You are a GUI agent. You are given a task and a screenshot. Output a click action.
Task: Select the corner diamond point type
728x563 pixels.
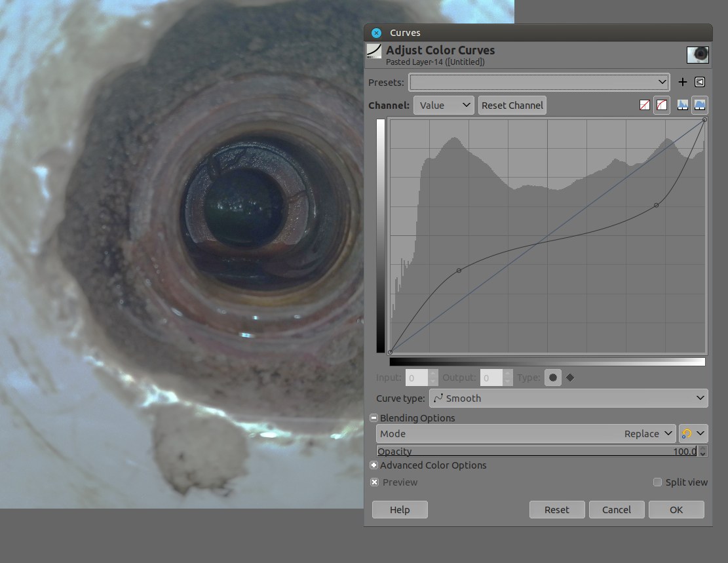pyautogui.click(x=570, y=378)
